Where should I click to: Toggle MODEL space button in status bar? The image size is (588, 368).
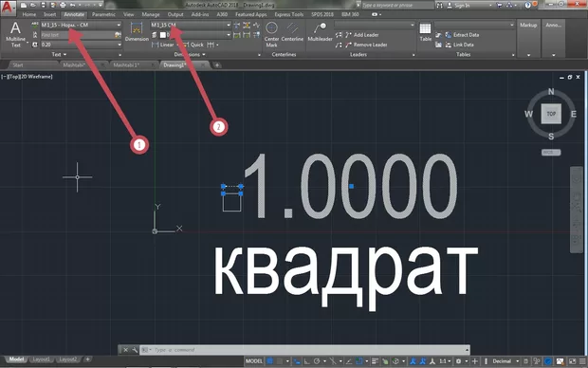click(254, 361)
